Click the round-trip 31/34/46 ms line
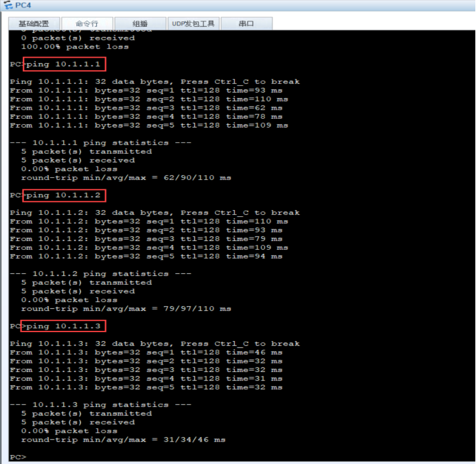This screenshot has width=476, height=464. (123, 440)
